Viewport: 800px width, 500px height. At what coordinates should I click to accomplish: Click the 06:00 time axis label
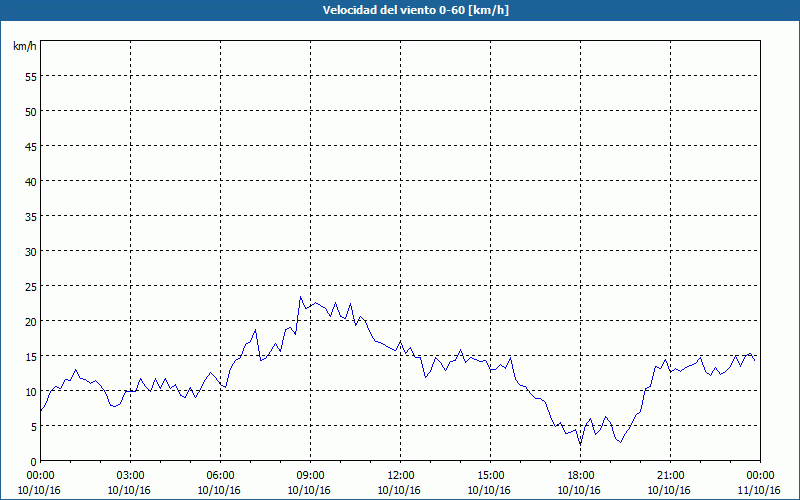click(220, 475)
